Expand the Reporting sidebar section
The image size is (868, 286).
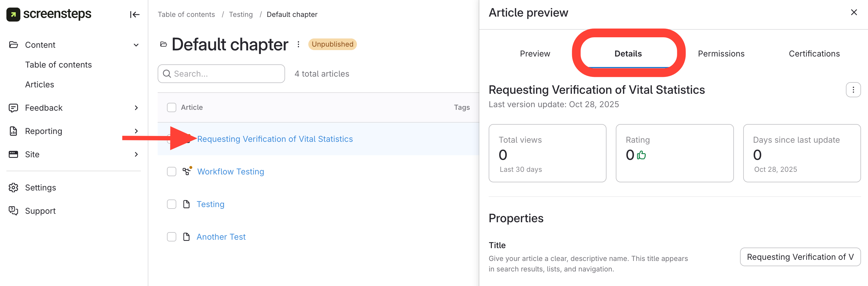click(136, 131)
